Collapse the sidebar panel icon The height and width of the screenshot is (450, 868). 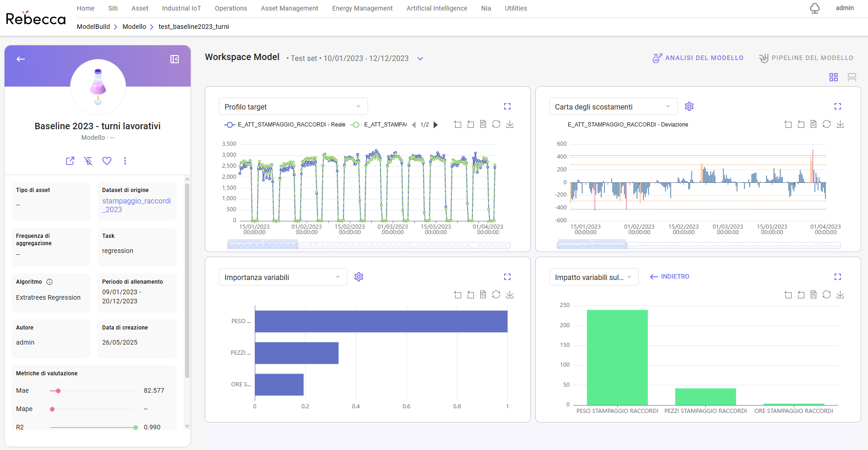point(175,59)
